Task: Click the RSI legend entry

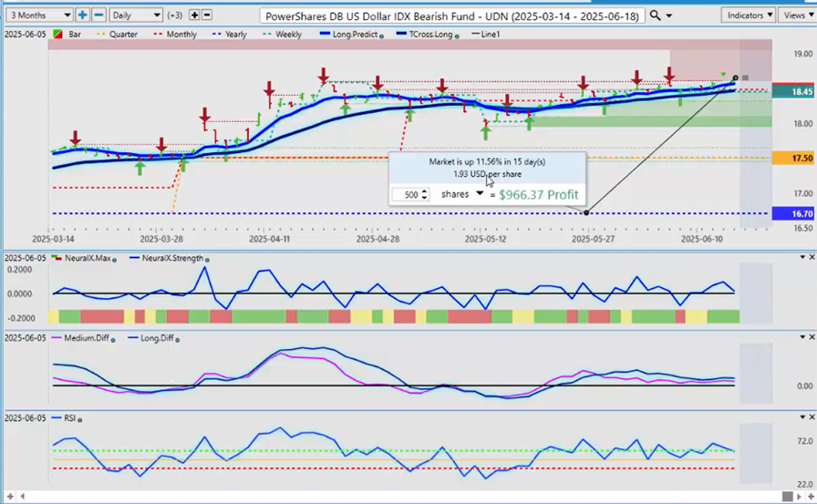Action: (x=64, y=418)
